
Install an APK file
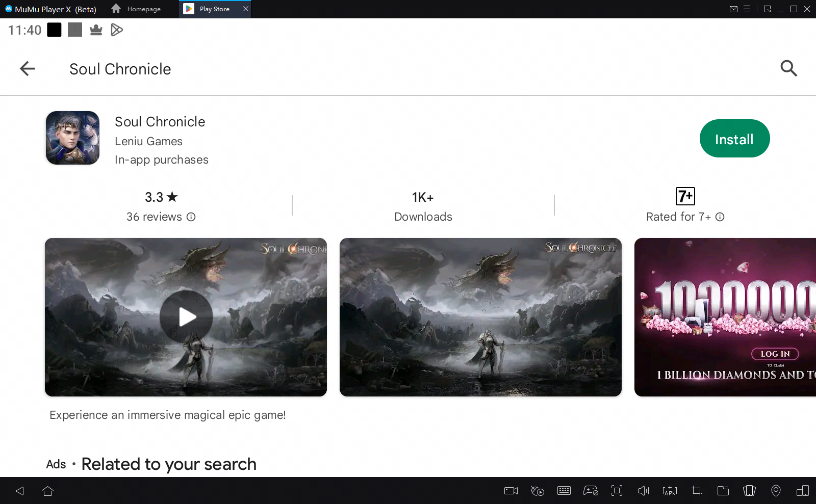pyautogui.click(x=670, y=491)
